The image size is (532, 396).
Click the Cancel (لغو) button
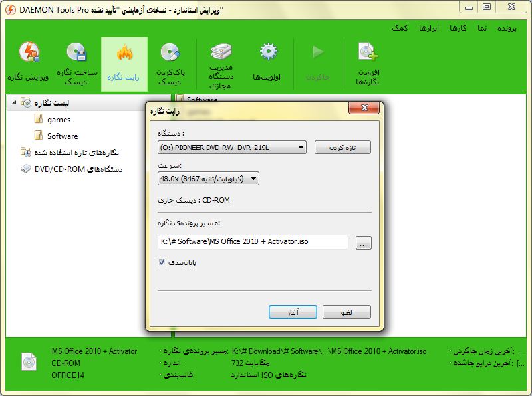point(346,312)
